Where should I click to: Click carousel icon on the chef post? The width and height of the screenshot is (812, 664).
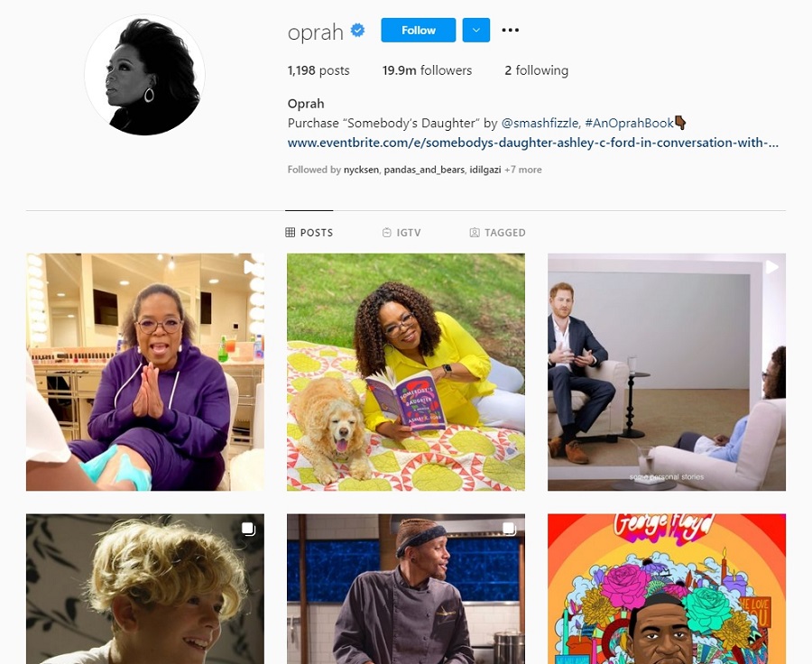[510, 529]
